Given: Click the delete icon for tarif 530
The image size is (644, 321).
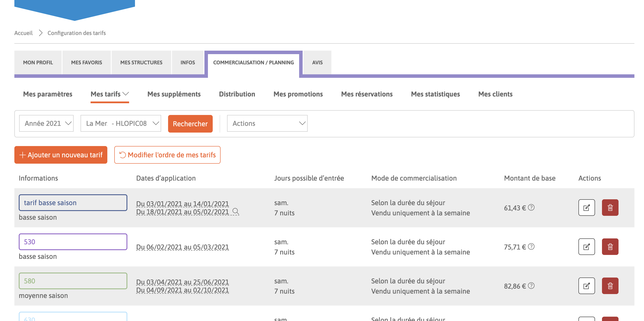Looking at the screenshot, I should pyautogui.click(x=610, y=246).
